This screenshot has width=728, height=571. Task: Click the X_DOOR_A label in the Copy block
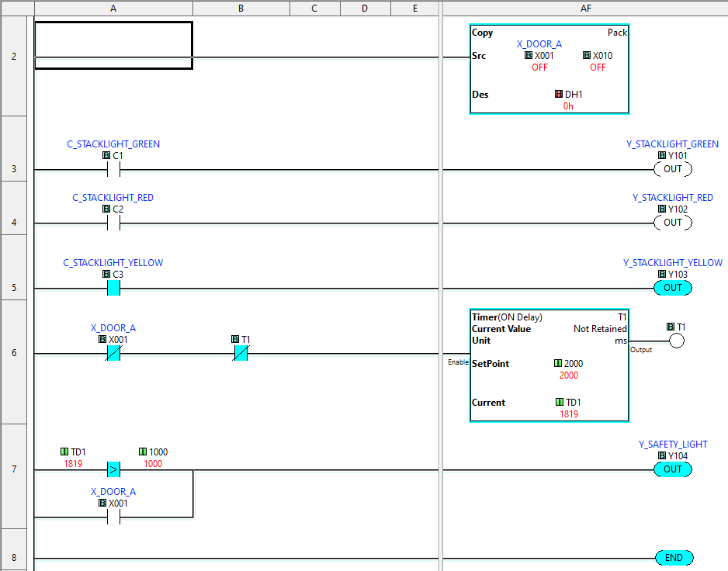click(539, 43)
